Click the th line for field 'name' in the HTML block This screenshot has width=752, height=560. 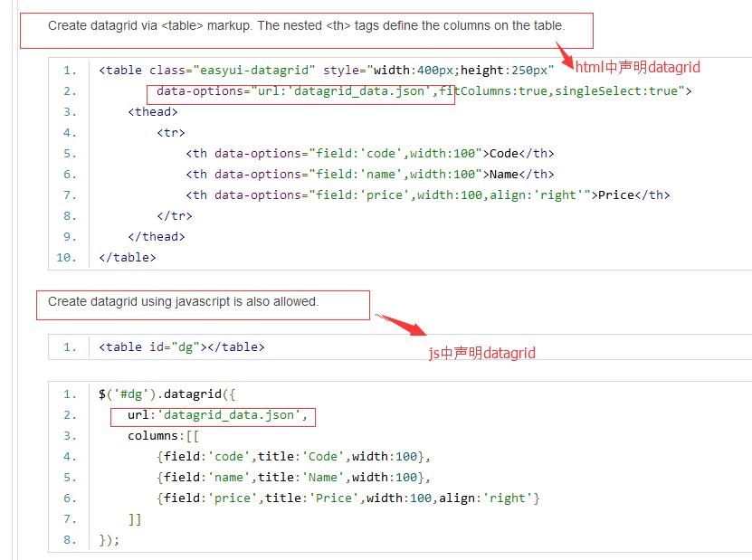[x=370, y=175]
